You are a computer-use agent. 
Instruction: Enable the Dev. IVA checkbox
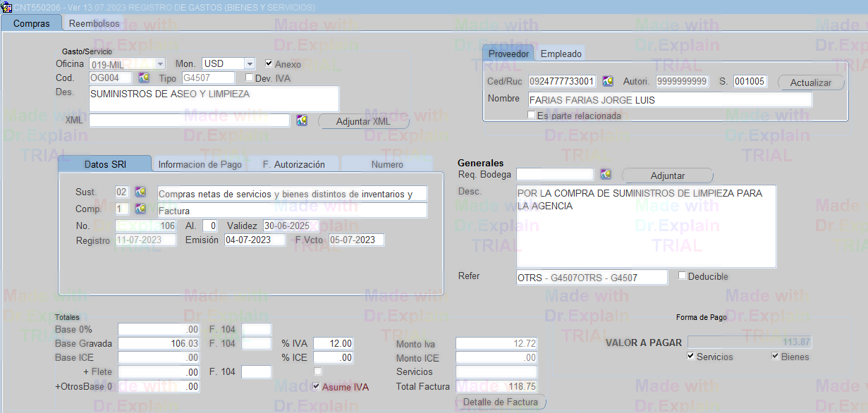pyautogui.click(x=249, y=78)
